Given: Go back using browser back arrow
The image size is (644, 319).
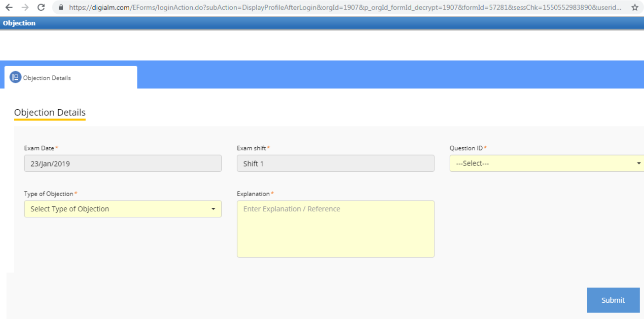Looking at the screenshot, I should [x=9, y=7].
